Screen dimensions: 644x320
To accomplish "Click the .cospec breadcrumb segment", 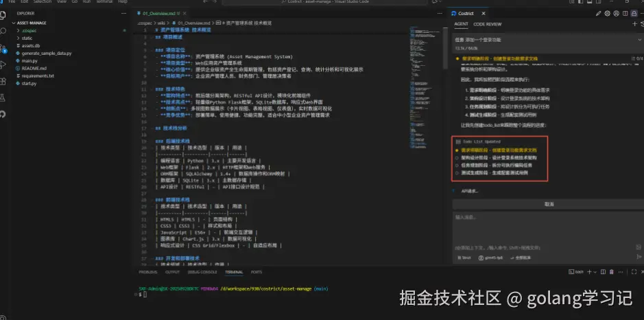I will tap(144, 23).
